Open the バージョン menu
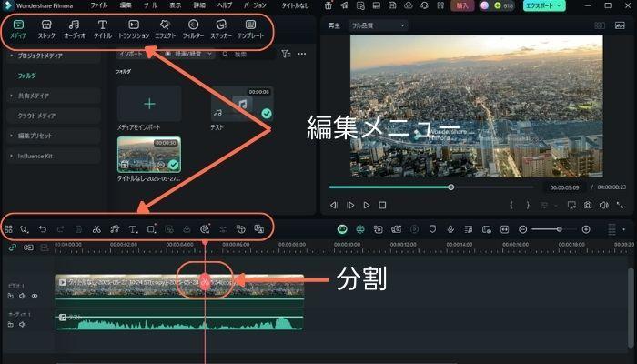The height and width of the screenshot is (364, 637). [255, 5]
